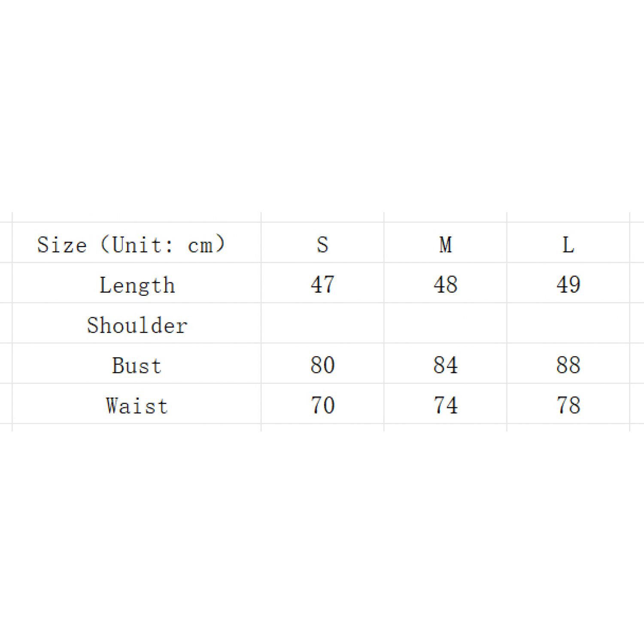Click the empty Shoulder cell under S
This screenshot has height=644, width=644.
(322, 323)
